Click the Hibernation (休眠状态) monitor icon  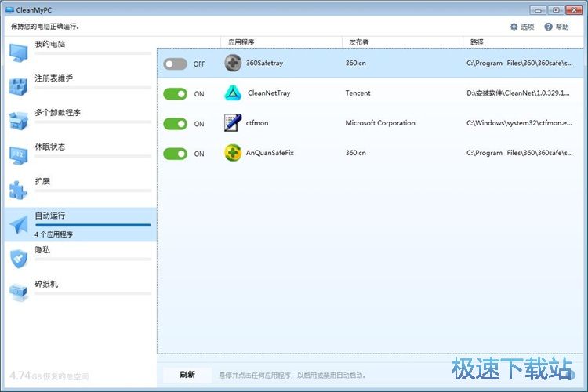(x=18, y=155)
